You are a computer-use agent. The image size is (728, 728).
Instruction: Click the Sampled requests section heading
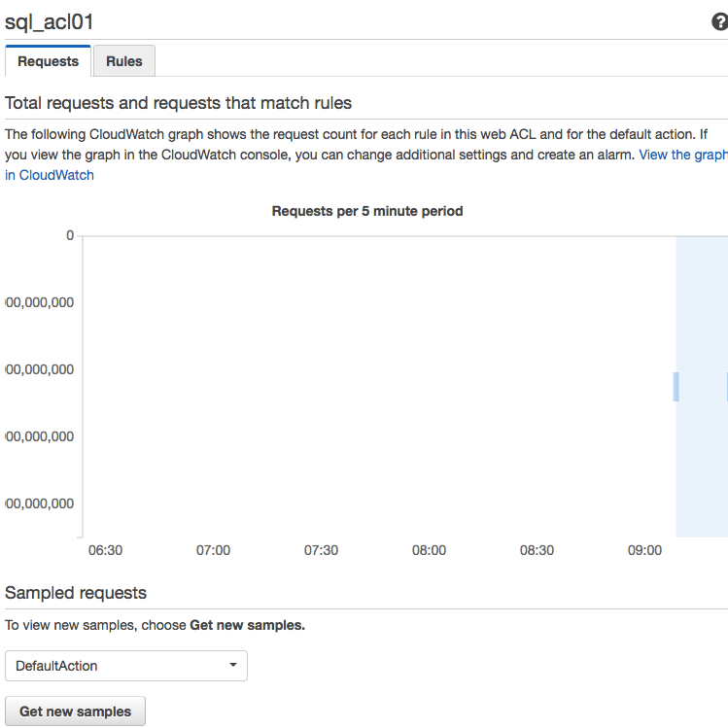click(x=76, y=593)
